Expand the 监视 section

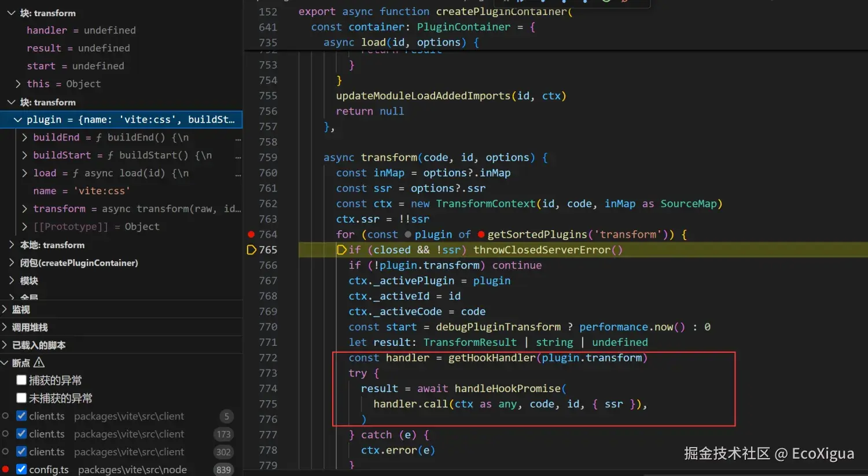[x=5, y=309]
